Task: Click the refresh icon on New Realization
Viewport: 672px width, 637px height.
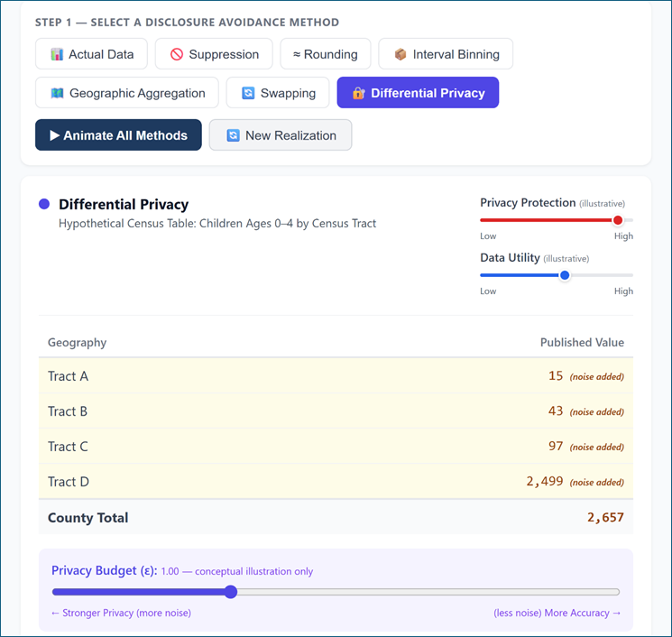Action: click(233, 135)
